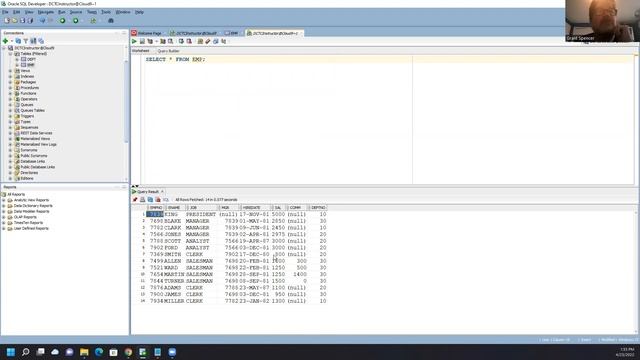Open Google Chrome from taskbar
This screenshot has height=360, width=640.
(x=128, y=352)
